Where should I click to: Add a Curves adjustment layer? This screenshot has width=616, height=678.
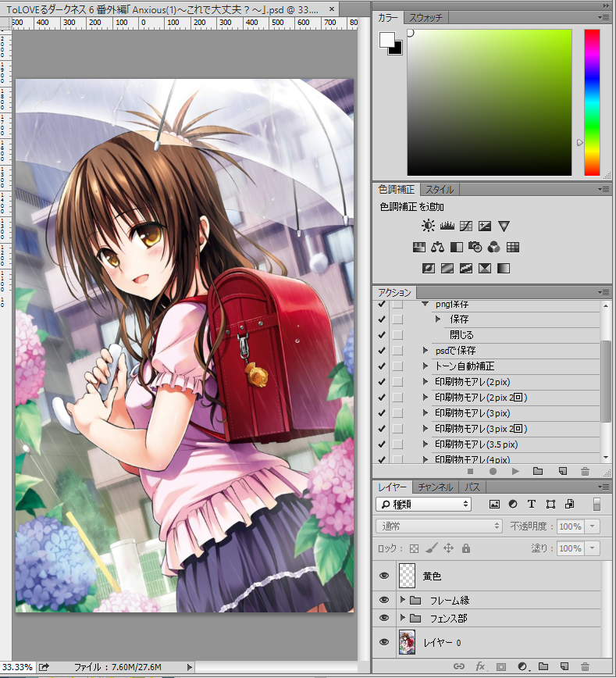[466, 226]
